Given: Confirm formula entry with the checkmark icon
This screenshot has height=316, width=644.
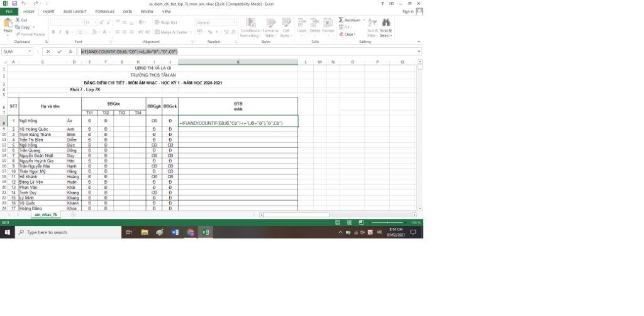Looking at the screenshot, I should 60,52.
